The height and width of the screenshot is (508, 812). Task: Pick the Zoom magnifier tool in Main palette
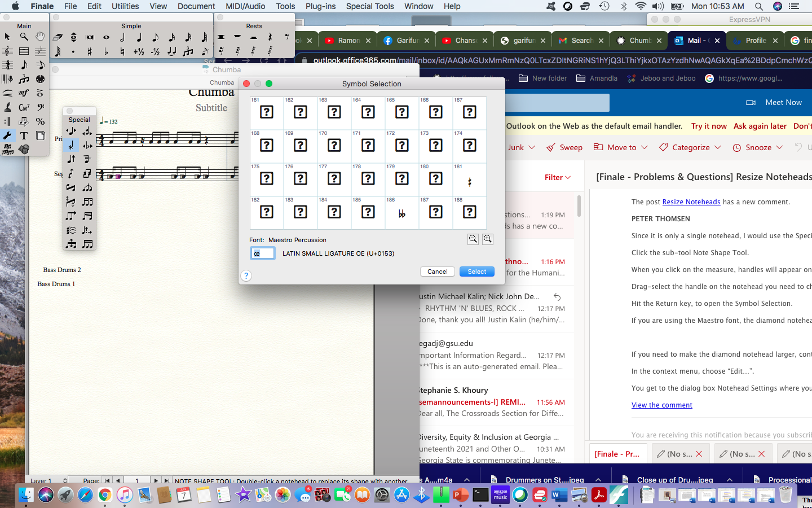24,37
